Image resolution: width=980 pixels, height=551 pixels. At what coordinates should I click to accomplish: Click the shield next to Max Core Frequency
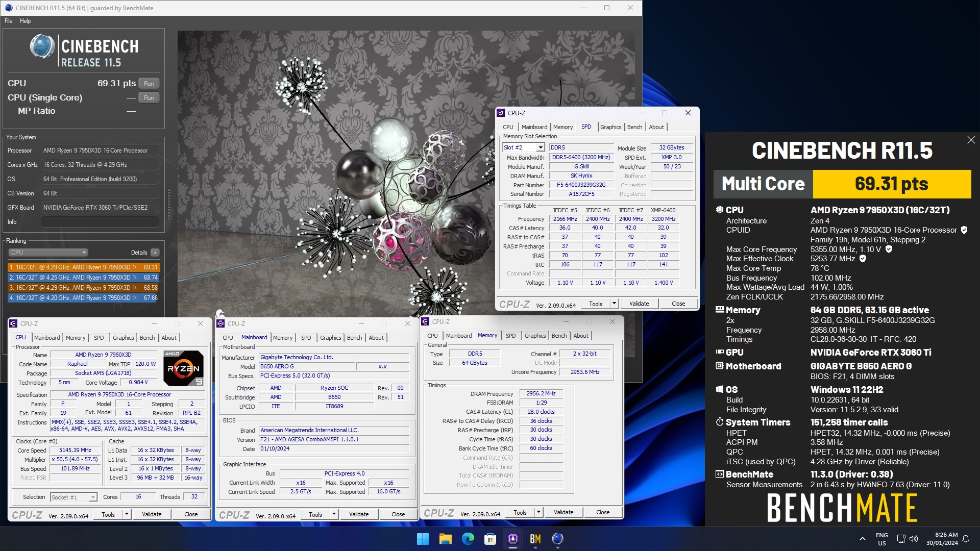[x=889, y=249]
